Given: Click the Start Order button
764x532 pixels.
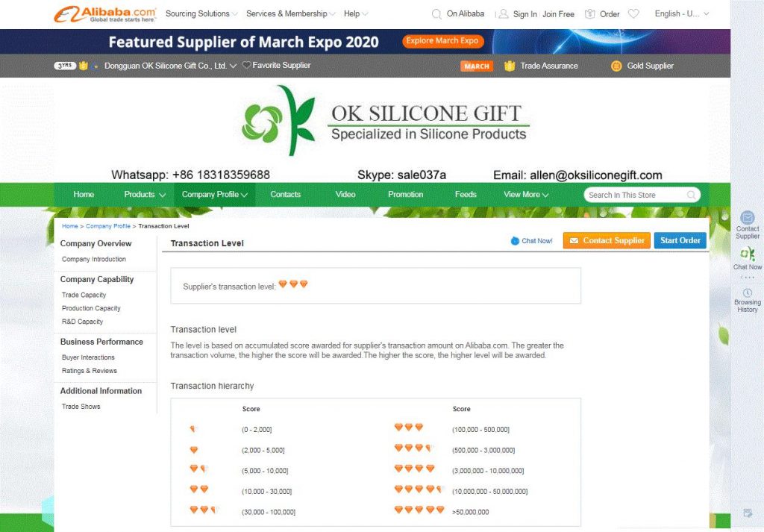Looking at the screenshot, I should [x=680, y=241].
